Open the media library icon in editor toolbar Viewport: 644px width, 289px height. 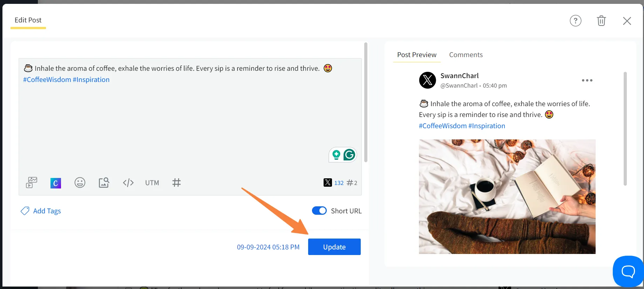pos(32,183)
